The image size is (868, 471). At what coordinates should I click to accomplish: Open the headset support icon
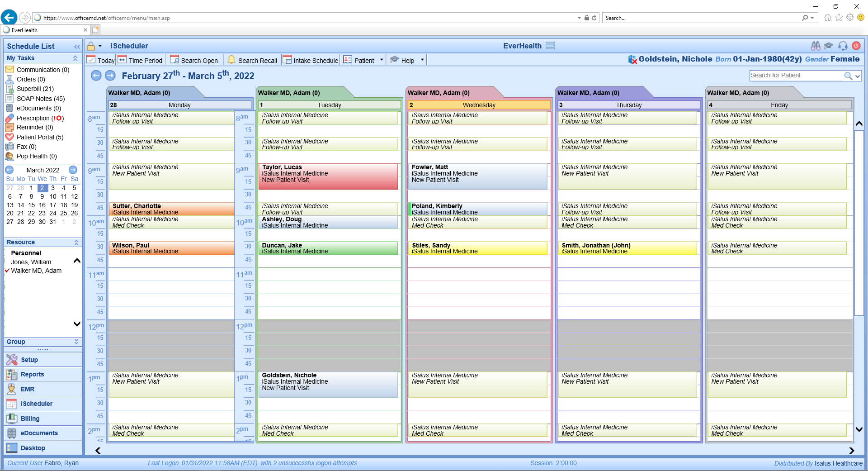[843, 46]
